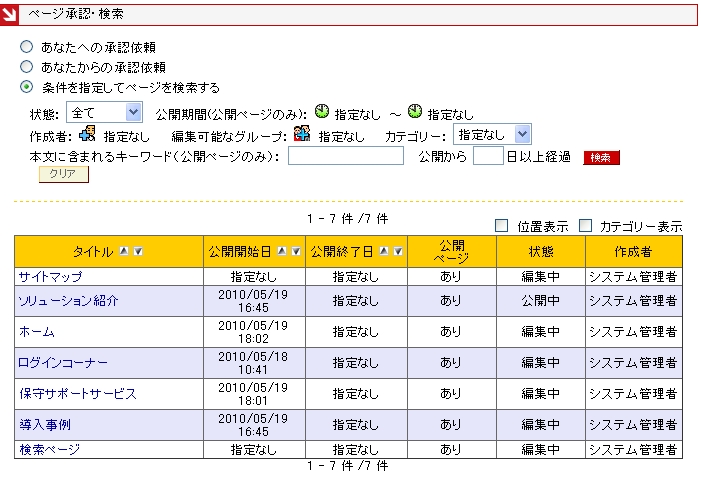
Task: Sort 公開終了日 column descending
Action: click(398, 251)
